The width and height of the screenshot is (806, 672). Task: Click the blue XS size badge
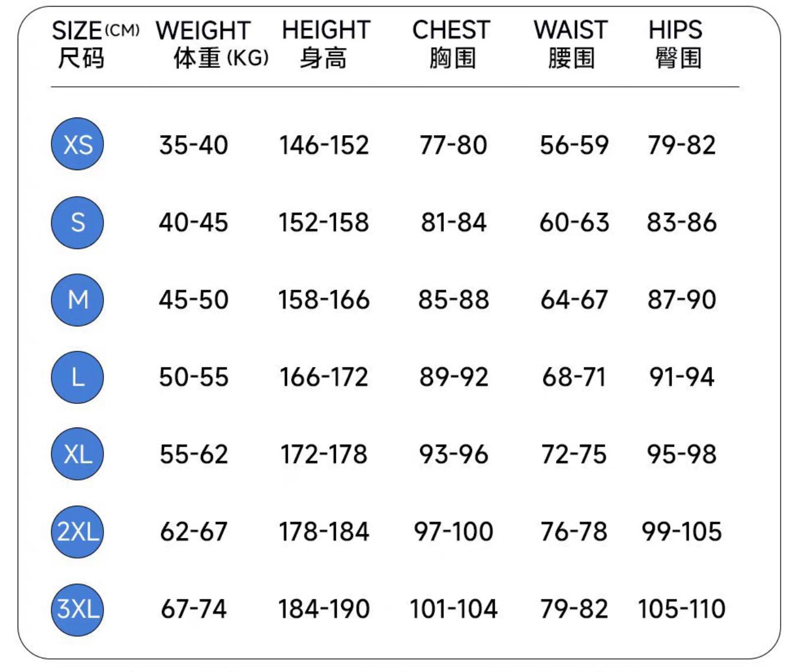click(x=77, y=145)
